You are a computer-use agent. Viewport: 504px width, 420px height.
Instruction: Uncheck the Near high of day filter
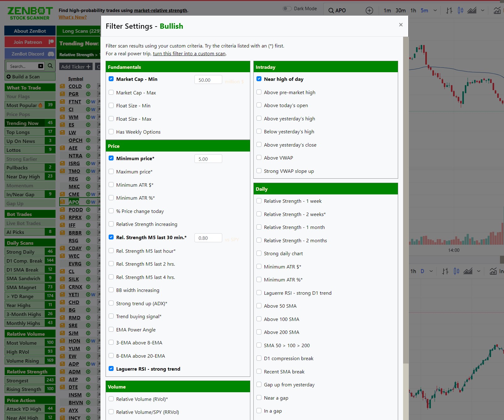(259, 79)
